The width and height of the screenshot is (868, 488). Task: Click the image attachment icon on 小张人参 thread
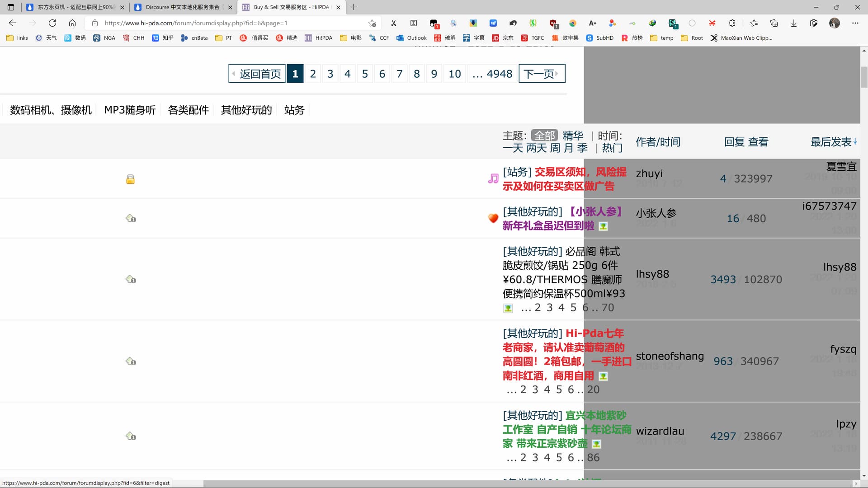click(603, 226)
